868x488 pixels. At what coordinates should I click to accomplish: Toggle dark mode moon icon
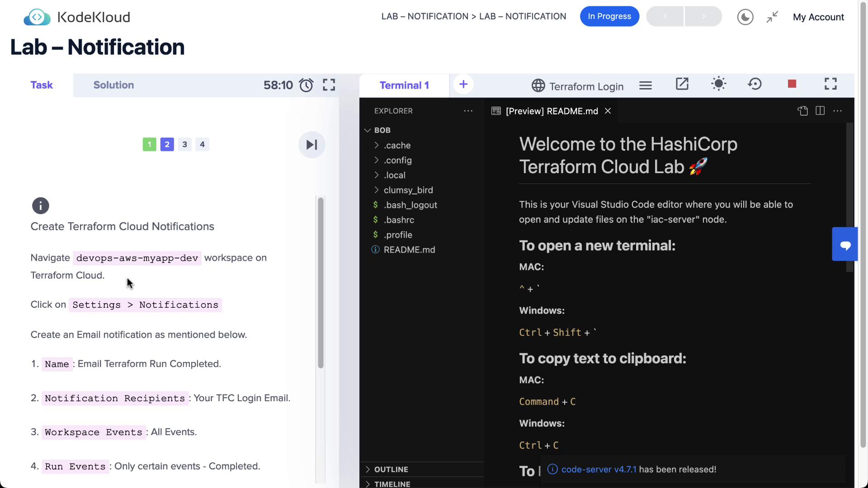click(x=745, y=17)
